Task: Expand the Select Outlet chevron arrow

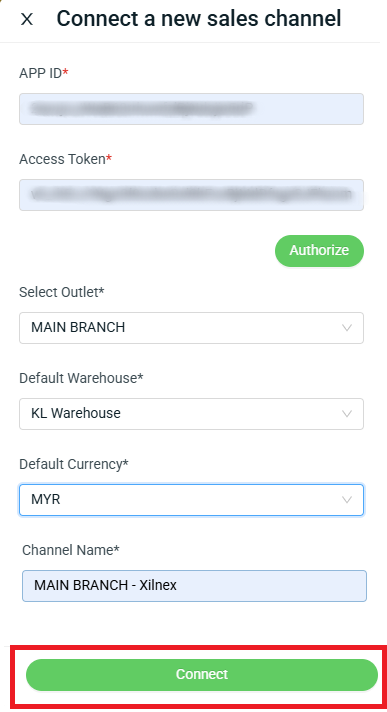Action: 347,328
